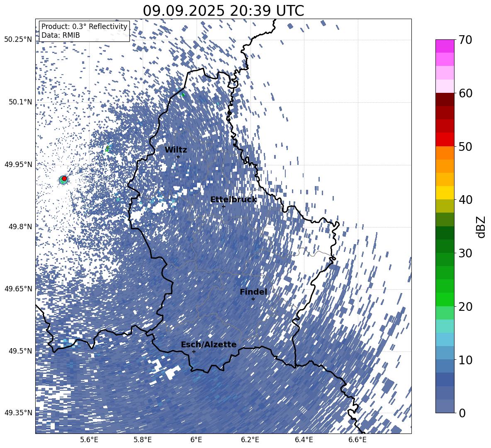Image resolution: width=491 pixels, height=448 pixels.
Task: Click the Ettelbruck city label
Action: point(233,200)
